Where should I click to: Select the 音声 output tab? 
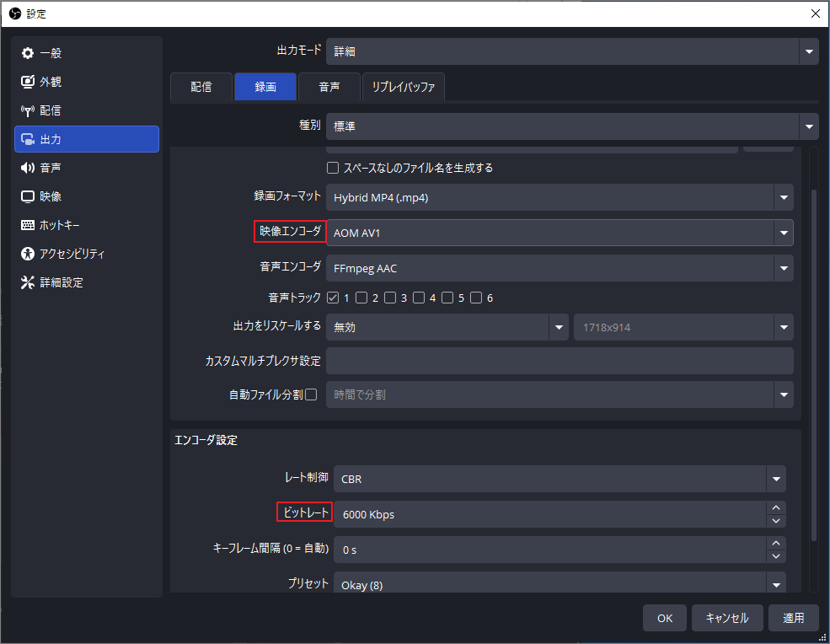(329, 86)
